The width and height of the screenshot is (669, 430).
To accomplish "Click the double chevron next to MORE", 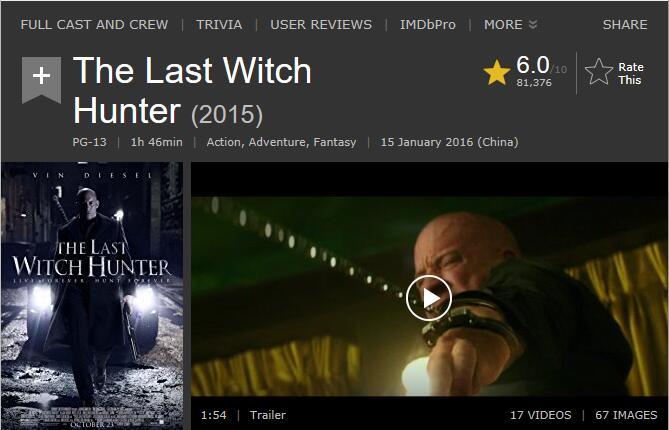I will tap(533, 24).
